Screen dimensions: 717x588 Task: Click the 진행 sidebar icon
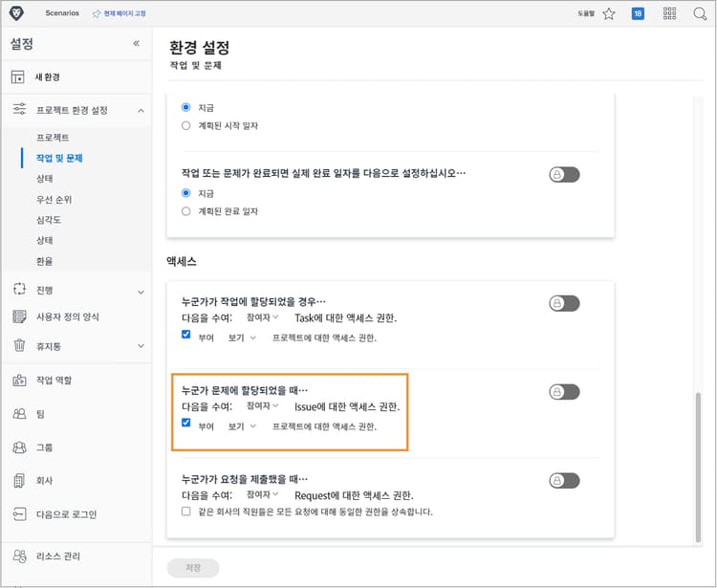20,289
